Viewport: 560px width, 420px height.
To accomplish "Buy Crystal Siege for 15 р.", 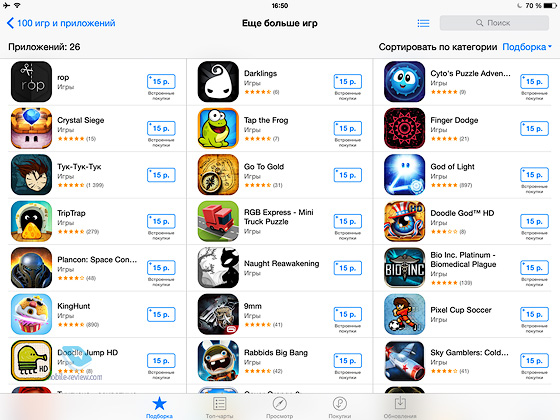I will pyautogui.click(x=161, y=128).
